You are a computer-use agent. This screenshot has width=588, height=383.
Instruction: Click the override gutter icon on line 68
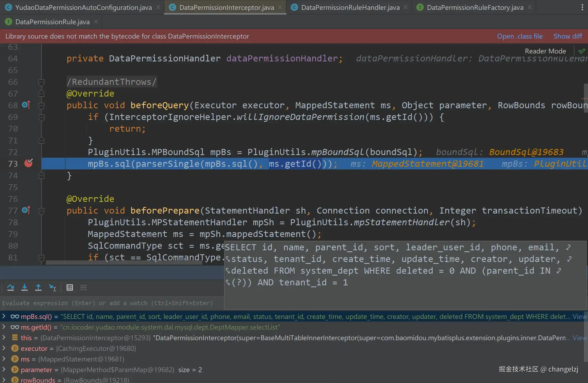26,105
